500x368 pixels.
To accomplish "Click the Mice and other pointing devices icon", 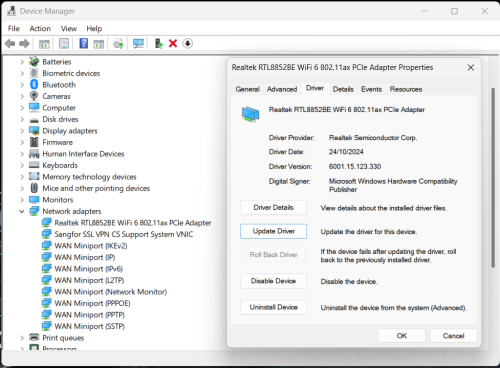I will pos(34,188).
